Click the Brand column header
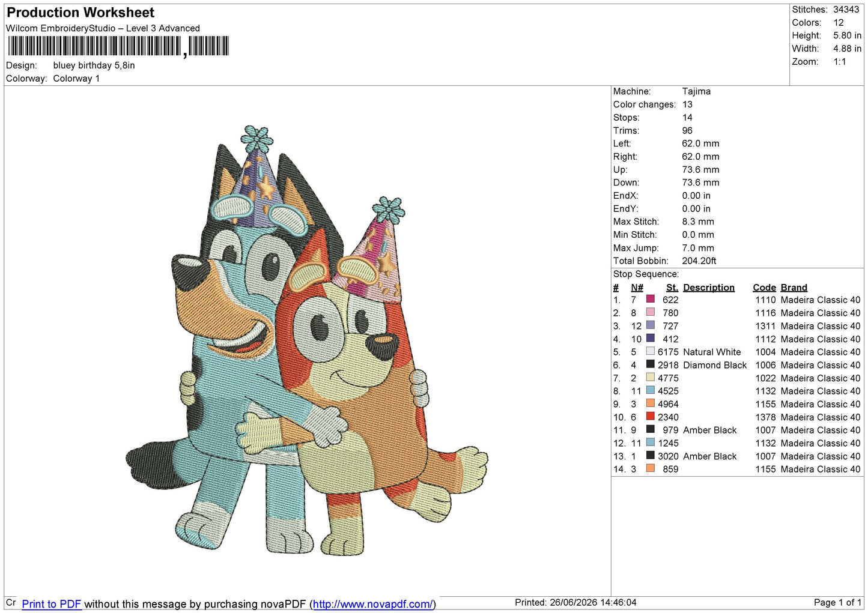The width and height of the screenshot is (868, 613). [x=794, y=288]
